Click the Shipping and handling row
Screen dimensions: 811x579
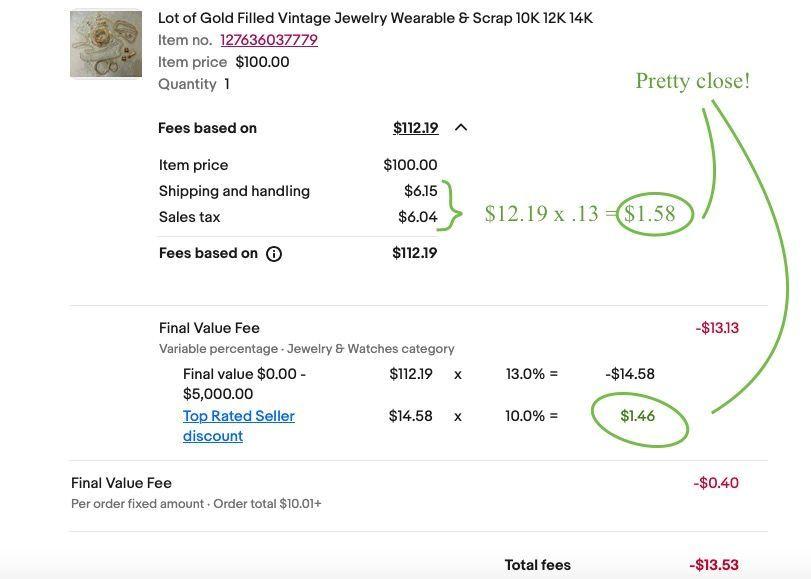coord(298,191)
